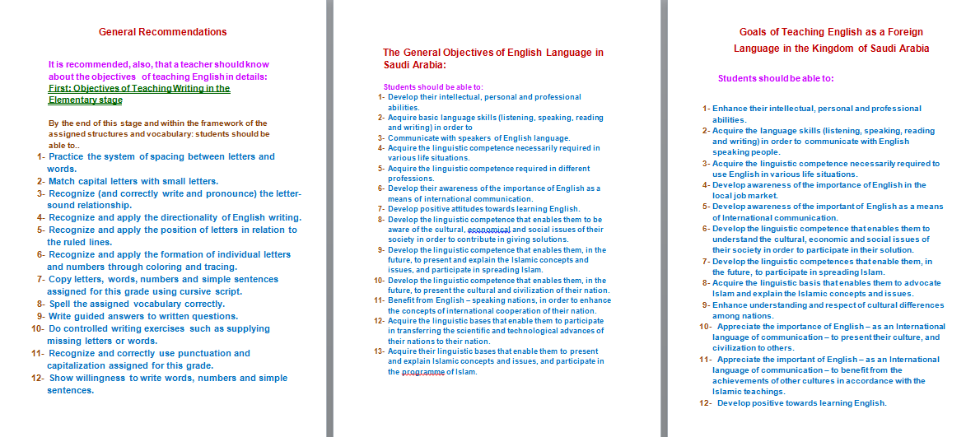This screenshot has width=980, height=437.
Task: Click 'By the end of this stage' paragraph
Action: coord(159,133)
